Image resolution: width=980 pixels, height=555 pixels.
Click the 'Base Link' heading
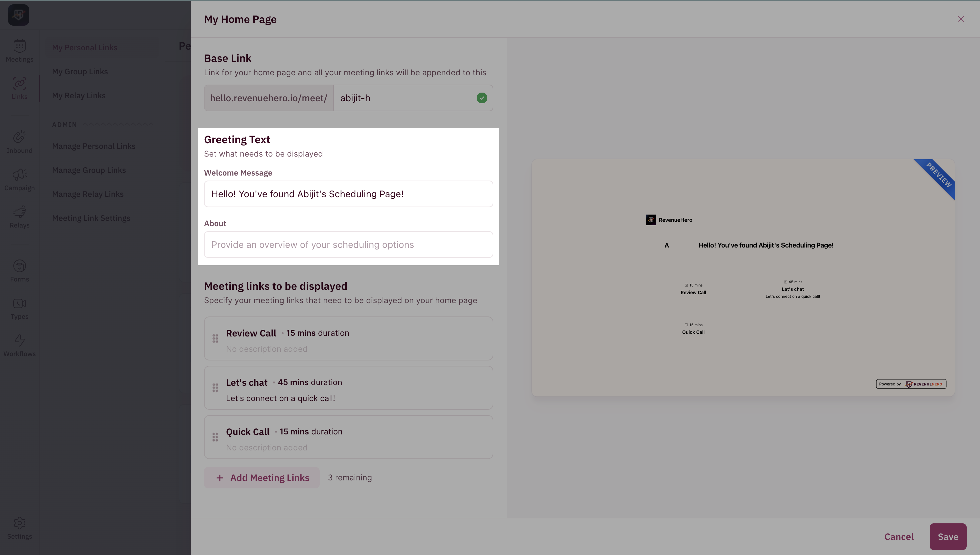[228, 58]
